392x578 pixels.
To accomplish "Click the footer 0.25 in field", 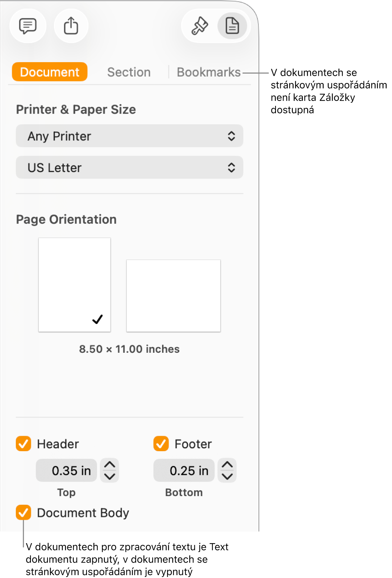I will [x=184, y=471].
